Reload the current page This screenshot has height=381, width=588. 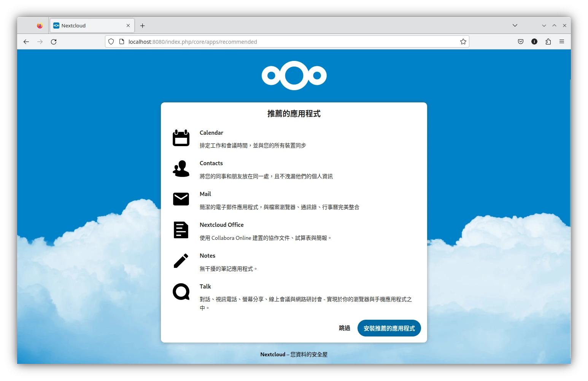pyautogui.click(x=54, y=41)
